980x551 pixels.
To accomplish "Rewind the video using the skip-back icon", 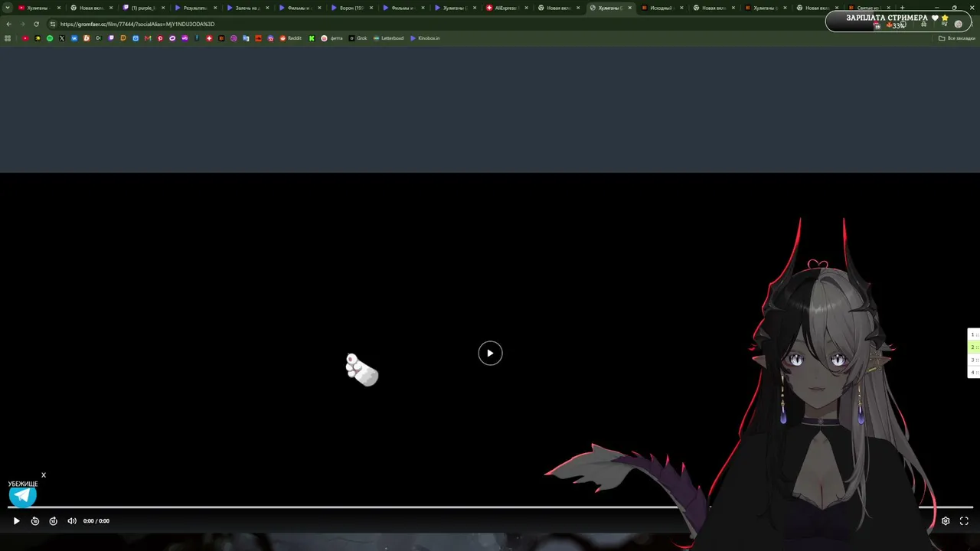I will point(35,521).
